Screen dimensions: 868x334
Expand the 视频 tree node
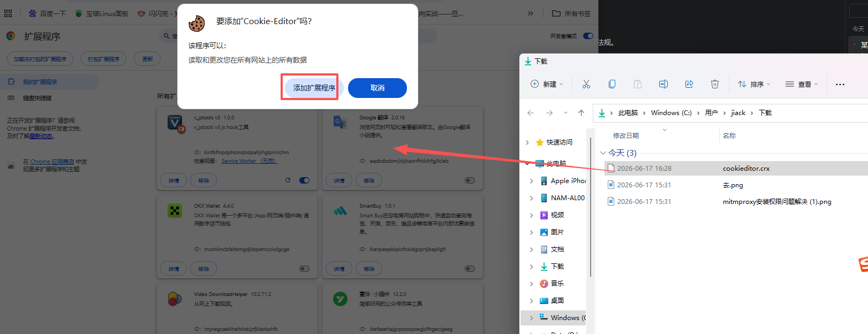pos(531,215)
